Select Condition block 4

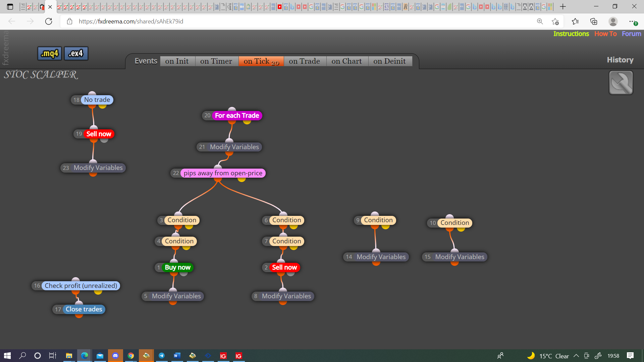[176, 241]
